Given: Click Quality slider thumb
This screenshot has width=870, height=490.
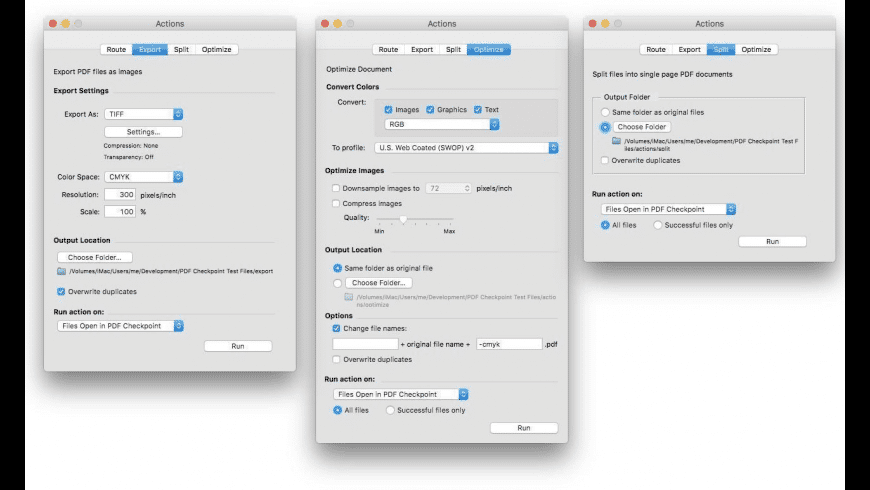Looking at the screenshot, I should coord(403,219).
